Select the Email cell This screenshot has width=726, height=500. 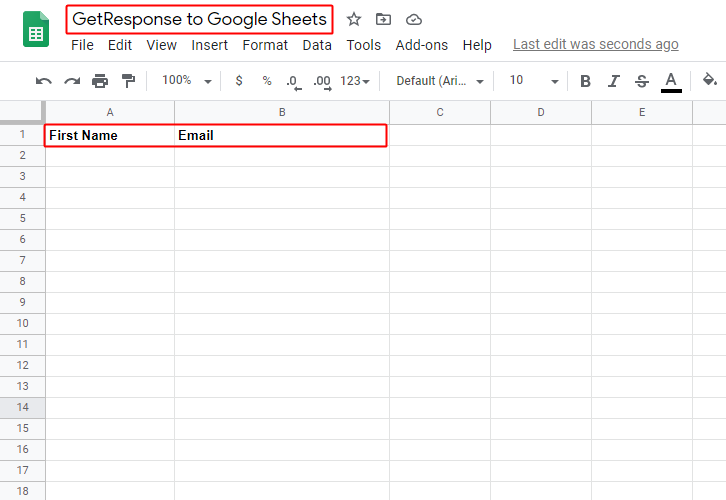click(282, 135)
